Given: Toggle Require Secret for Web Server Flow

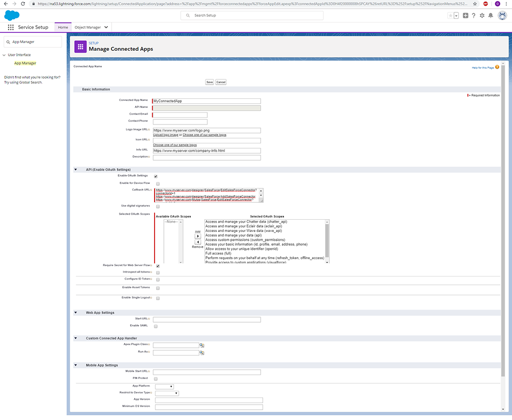Looking at the screenshot, I should tap(158, 266).
